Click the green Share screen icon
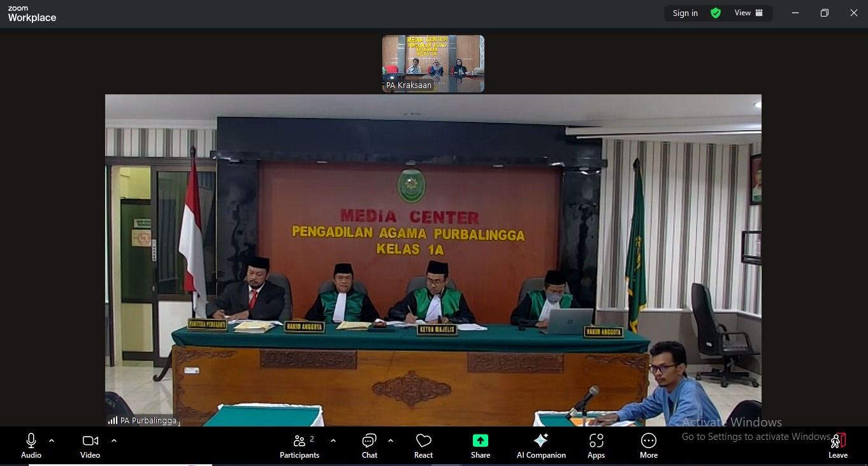The image size is (868, 466). click(481, 441)
